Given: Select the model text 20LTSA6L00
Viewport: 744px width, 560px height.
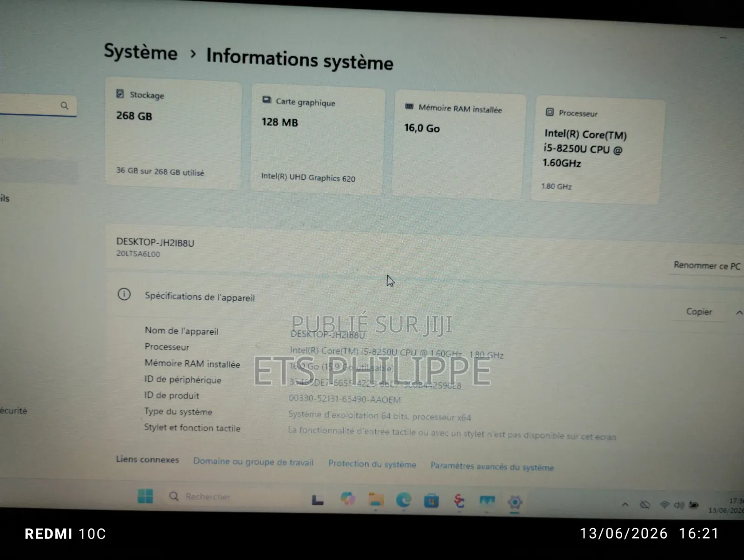Looking at the screenshot, I should coord(138,254).
